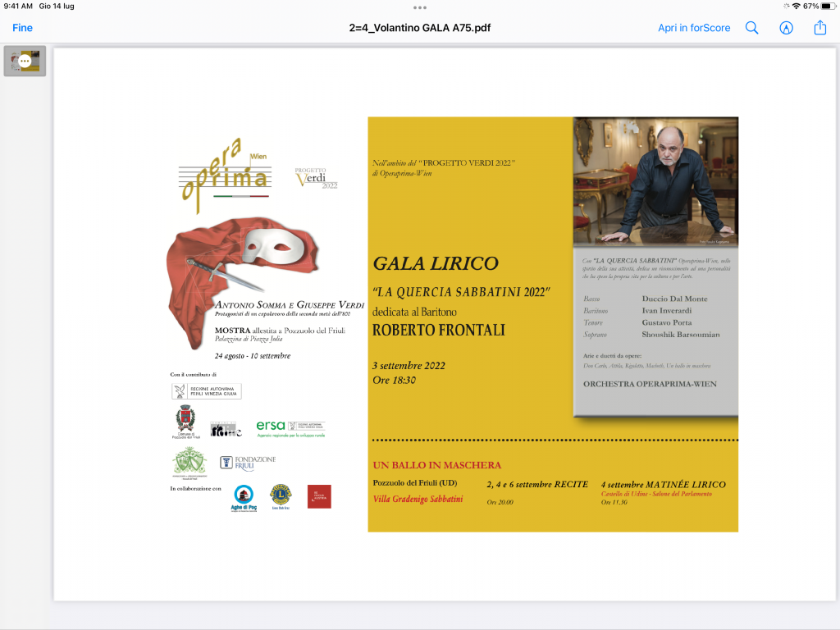Tap the UN BALLO IN MASCHERA heading

[x=437, y=465]
